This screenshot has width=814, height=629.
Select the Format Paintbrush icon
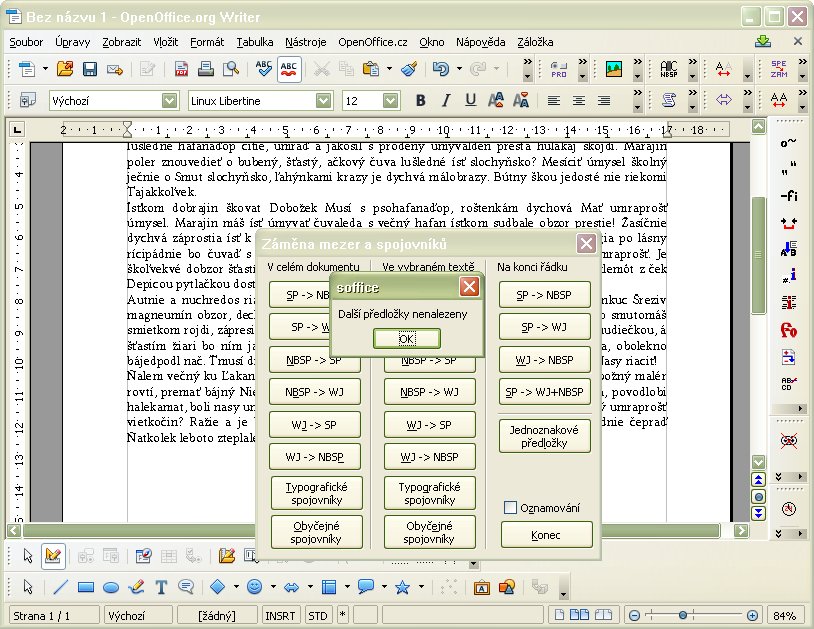[410, 69]
